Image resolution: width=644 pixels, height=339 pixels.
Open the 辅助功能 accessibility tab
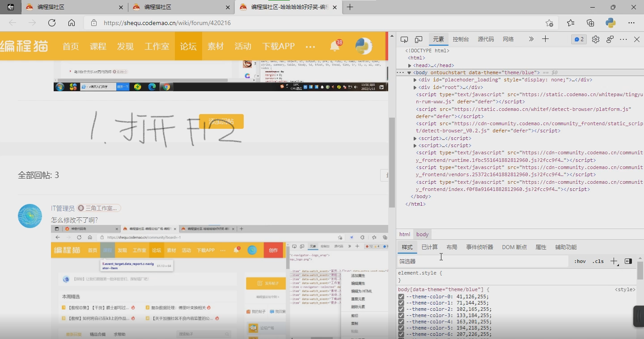click(566, 247)
